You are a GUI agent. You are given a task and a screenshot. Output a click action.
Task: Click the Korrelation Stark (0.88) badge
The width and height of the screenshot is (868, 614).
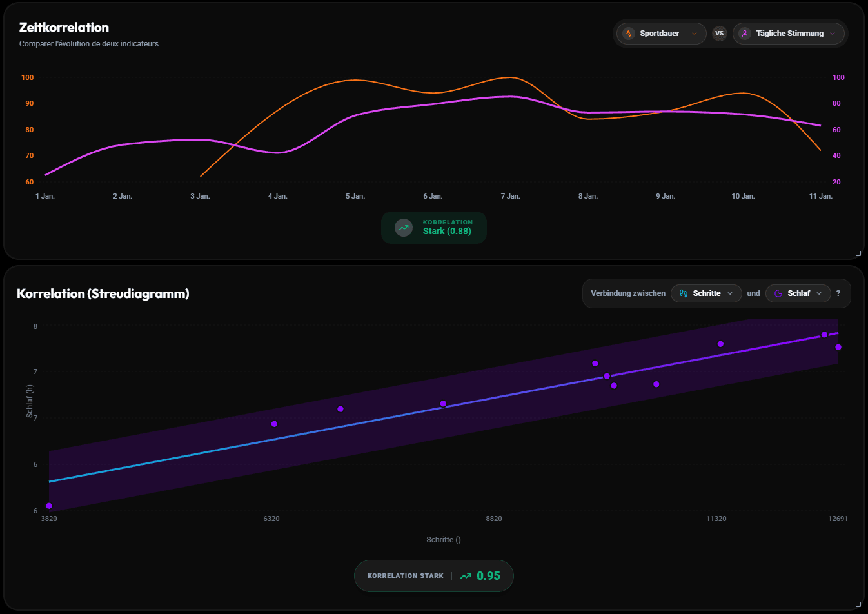(434, 228)
